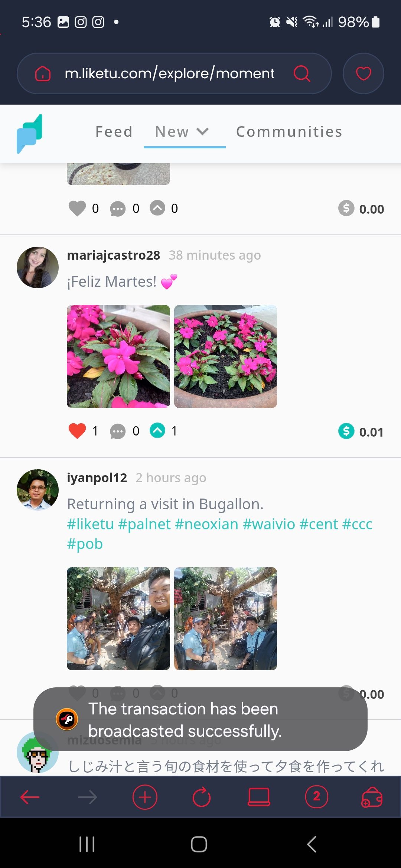View the first pink flower photo
Screen dimensions: 401x868
pyautogui.click(x=118, y=356)
